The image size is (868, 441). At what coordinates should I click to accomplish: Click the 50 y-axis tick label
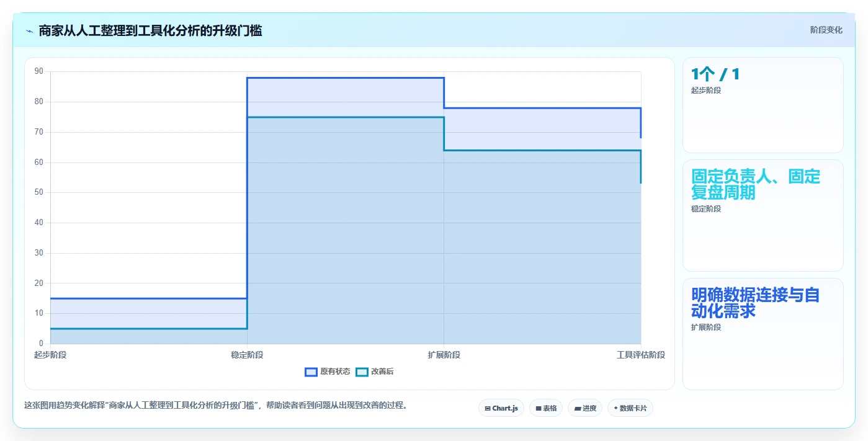pos(39,192)
